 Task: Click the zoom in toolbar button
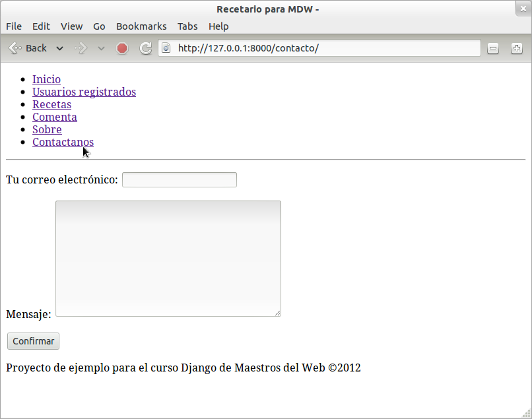tap(516, 48)
